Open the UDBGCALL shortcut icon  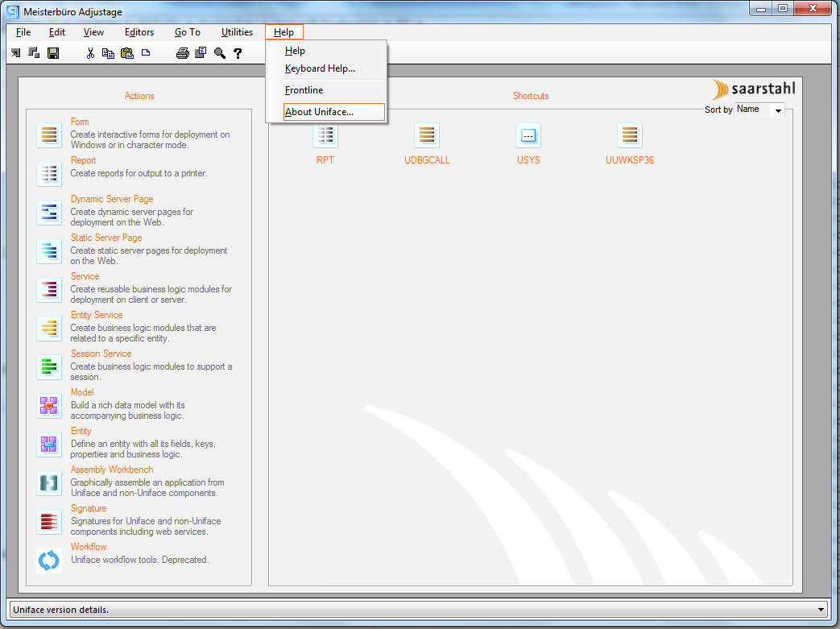point(427,135)
